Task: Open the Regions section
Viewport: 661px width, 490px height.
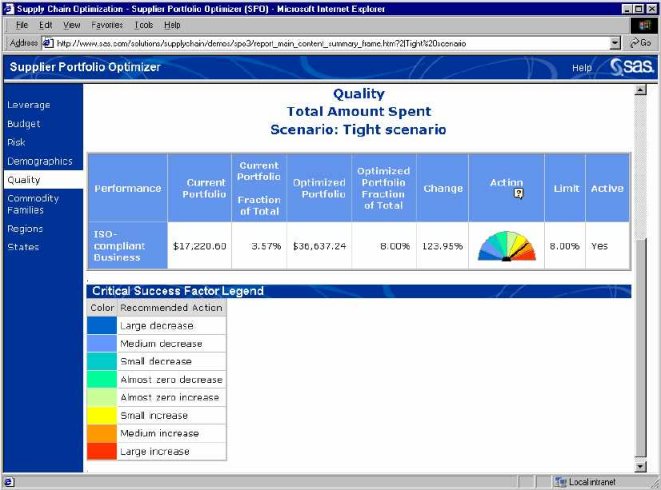Action: (25, 229)
